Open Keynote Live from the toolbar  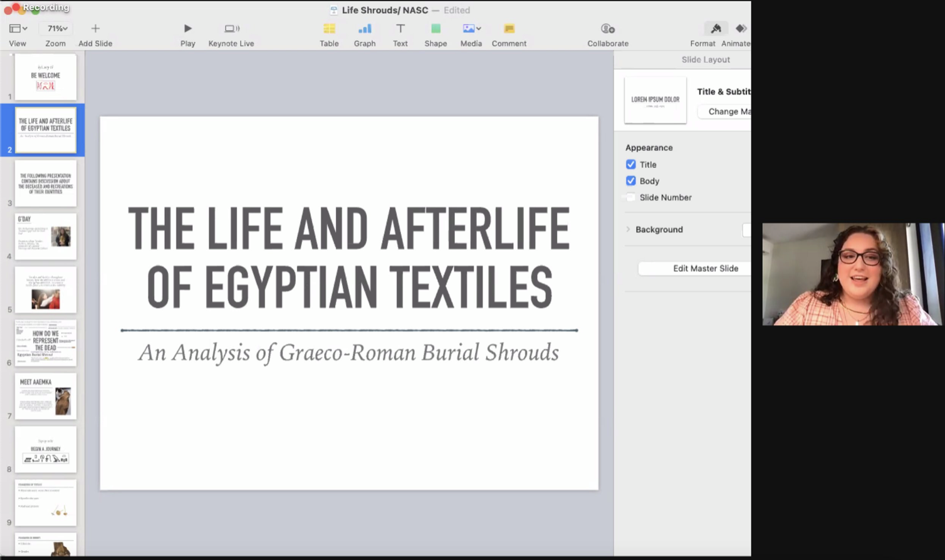tap(231, 29)
